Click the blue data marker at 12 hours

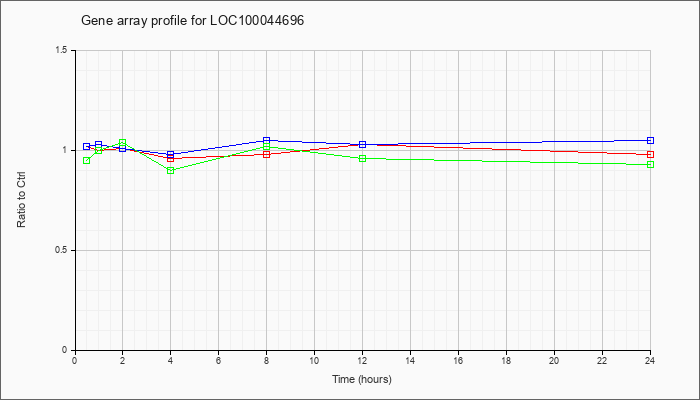tap(362, 144)
